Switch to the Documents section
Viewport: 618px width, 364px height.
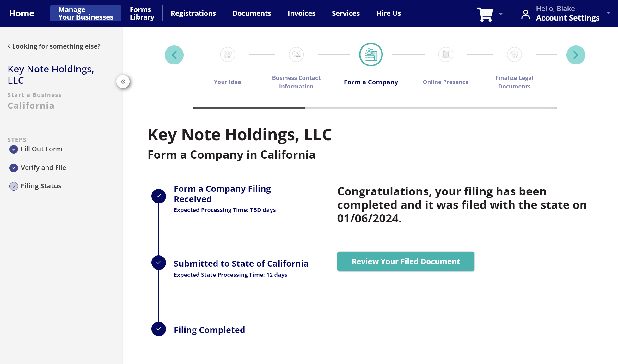[x=252, y=13]
